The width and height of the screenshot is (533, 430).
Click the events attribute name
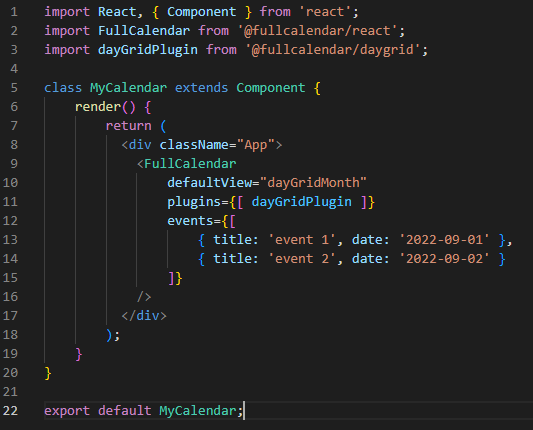click(190, 221)
